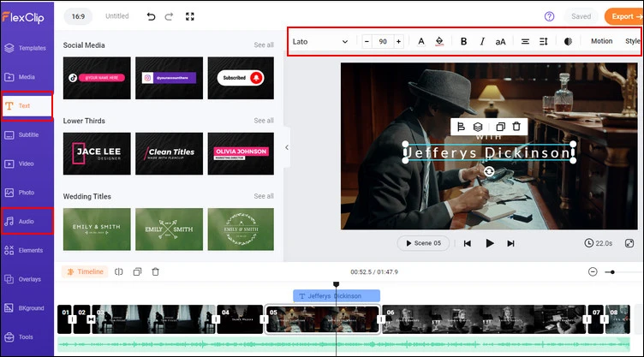Delete the selected text on canvas

point(516,127)
